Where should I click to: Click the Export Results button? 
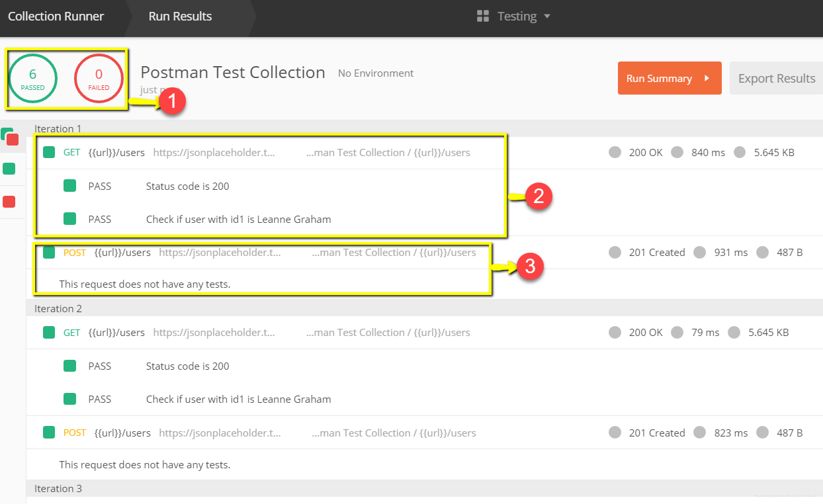[776, 79]
